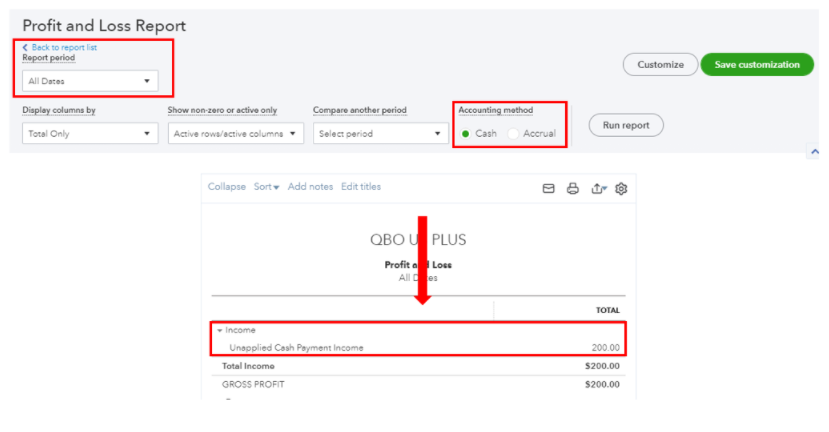
Task: Click the Unapplied Cash Payment Income row
Action: coord(418,347)
